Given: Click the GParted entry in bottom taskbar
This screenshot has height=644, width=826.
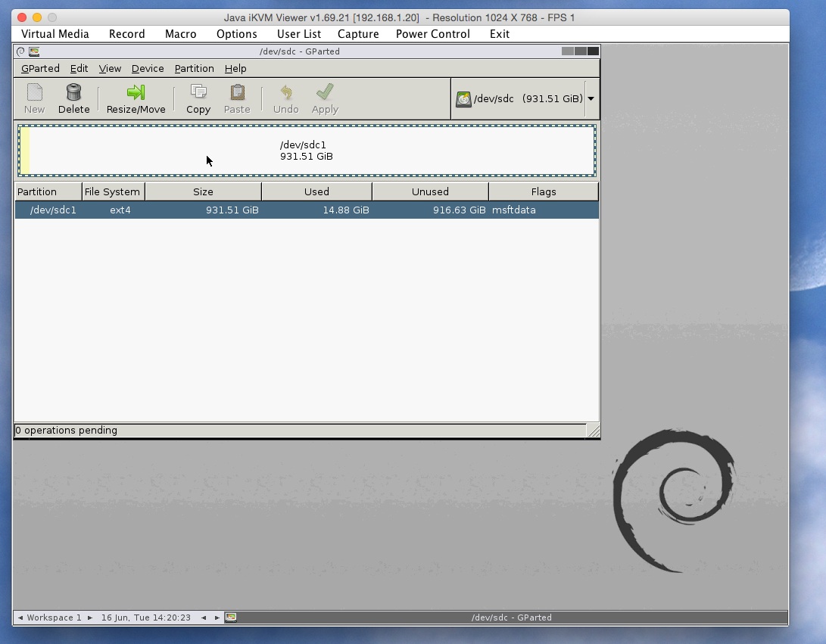Looking at the screenshot, I should pyautogui.click(x=511, y=618).
